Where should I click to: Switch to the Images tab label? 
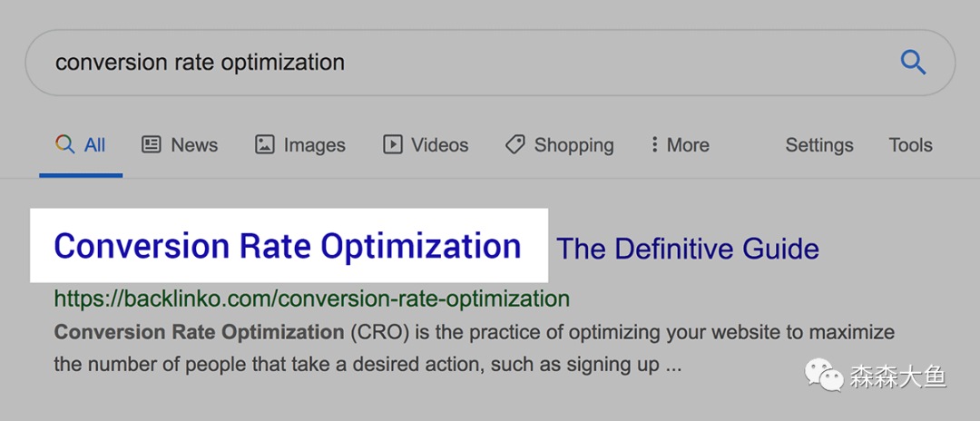pyautogui.click(x=313, y=145)
